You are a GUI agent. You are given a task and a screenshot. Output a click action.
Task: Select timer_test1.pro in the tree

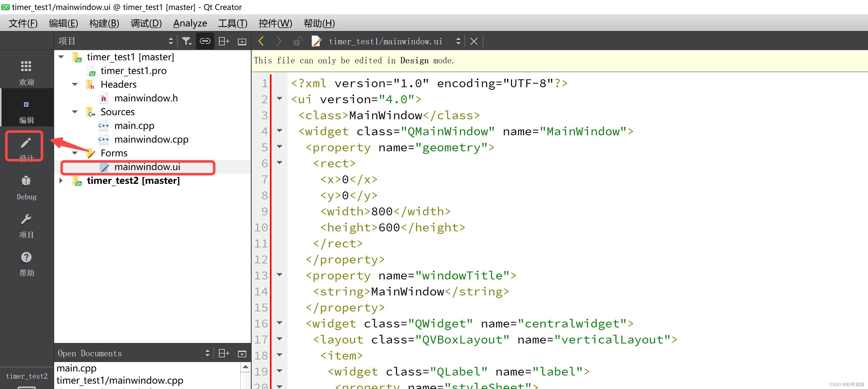coord(133,71)
